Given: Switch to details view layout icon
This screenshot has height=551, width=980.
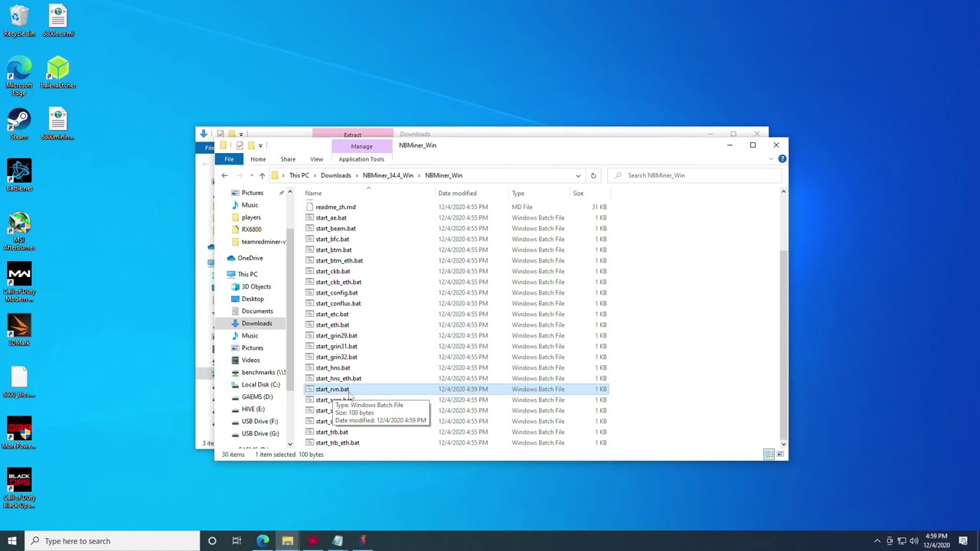Looking at the screenshot, I should pos(769,455).
